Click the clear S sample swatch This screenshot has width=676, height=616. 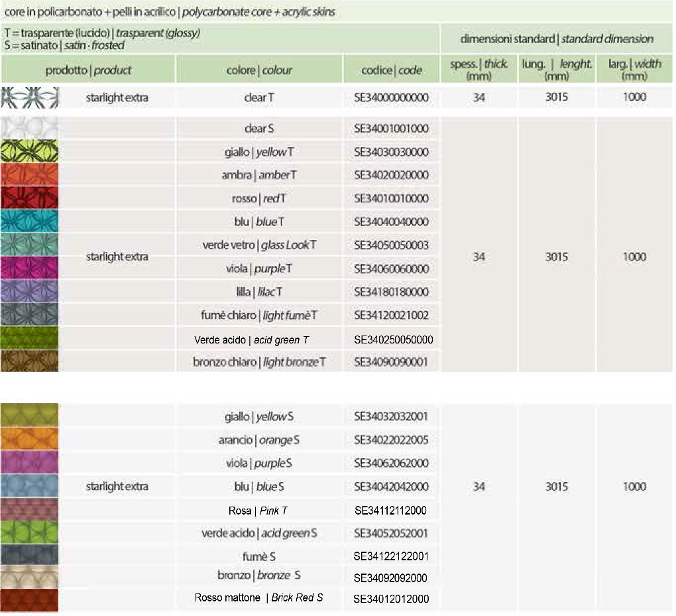coord(29,128)
